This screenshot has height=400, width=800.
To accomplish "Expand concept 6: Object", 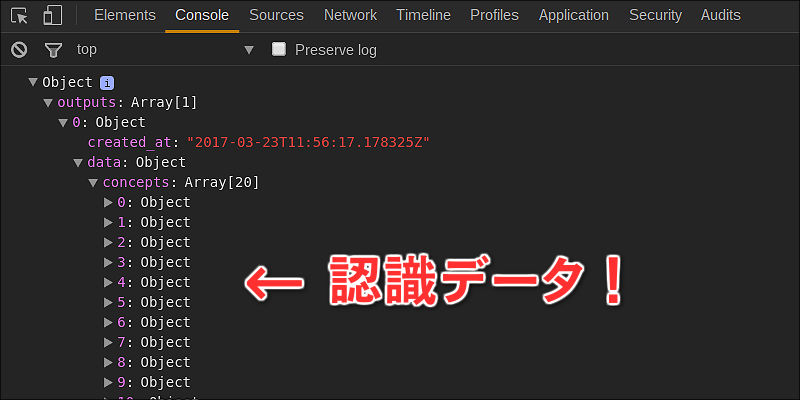I will pos(108,322).
